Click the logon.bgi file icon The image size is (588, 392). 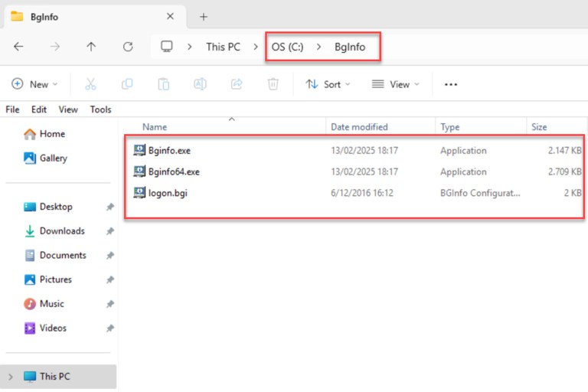(139, 193)
